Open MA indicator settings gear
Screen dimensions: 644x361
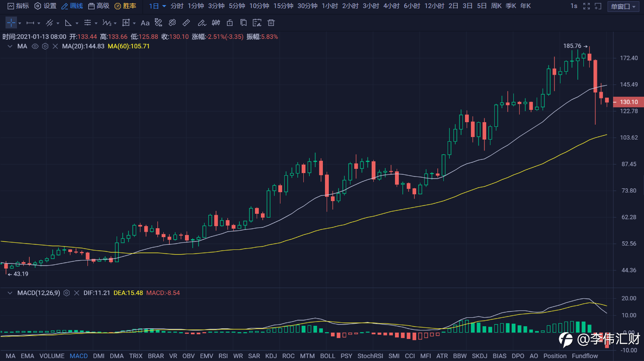pyautogui.click(x=45, y=46)
